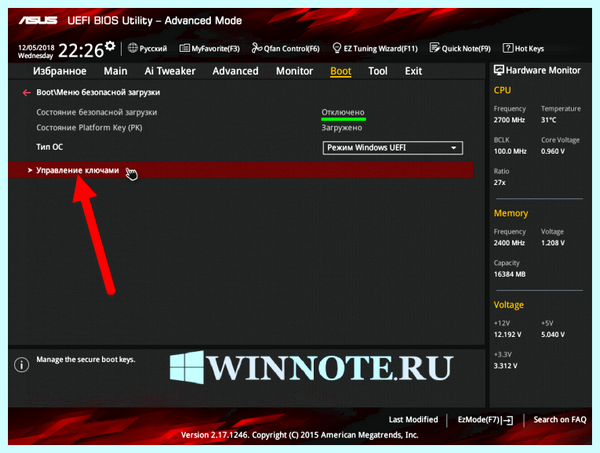This screenshot has width=600, height=453.
Task: Switch to EzMode(F7)
Action: pos(479,420)
